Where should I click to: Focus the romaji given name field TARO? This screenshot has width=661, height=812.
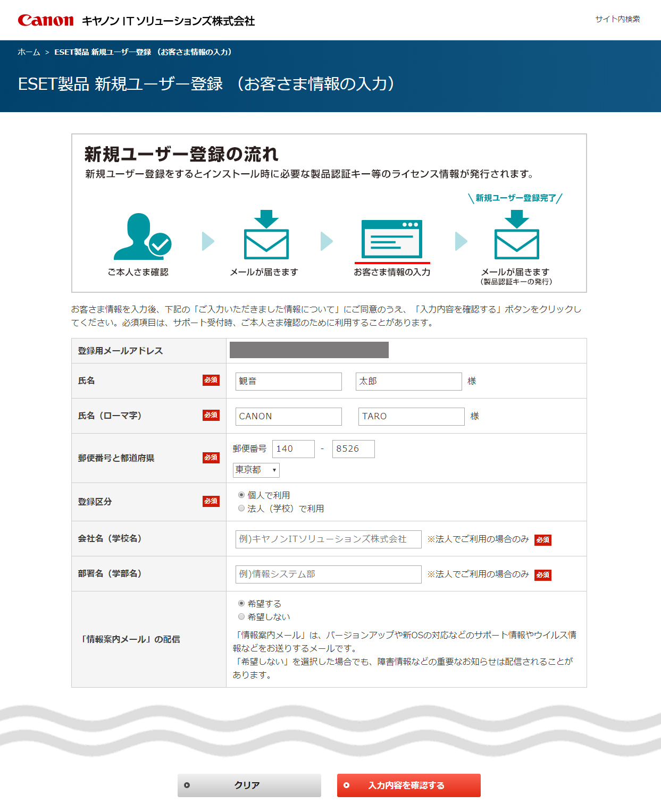(412, 416)
